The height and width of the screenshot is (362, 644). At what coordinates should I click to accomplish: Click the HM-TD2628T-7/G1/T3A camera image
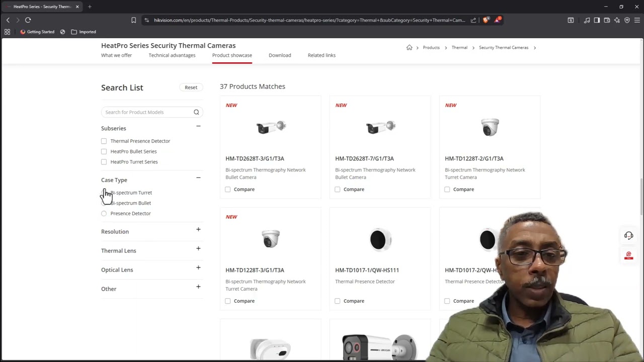(381, 127)
